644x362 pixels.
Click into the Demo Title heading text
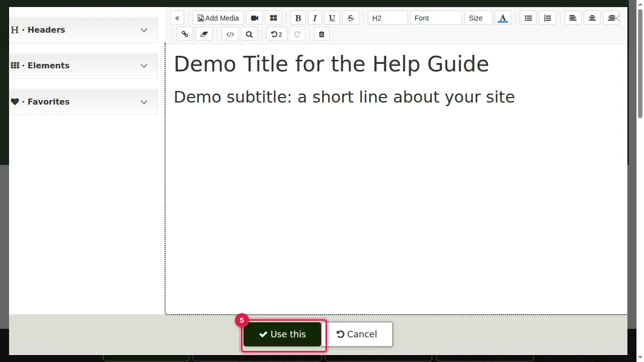(x=331, y=64)
